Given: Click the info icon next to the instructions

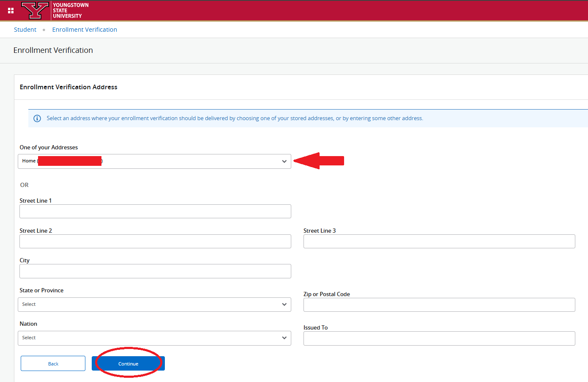Looking at the screenshot, I should click(37, 118).
